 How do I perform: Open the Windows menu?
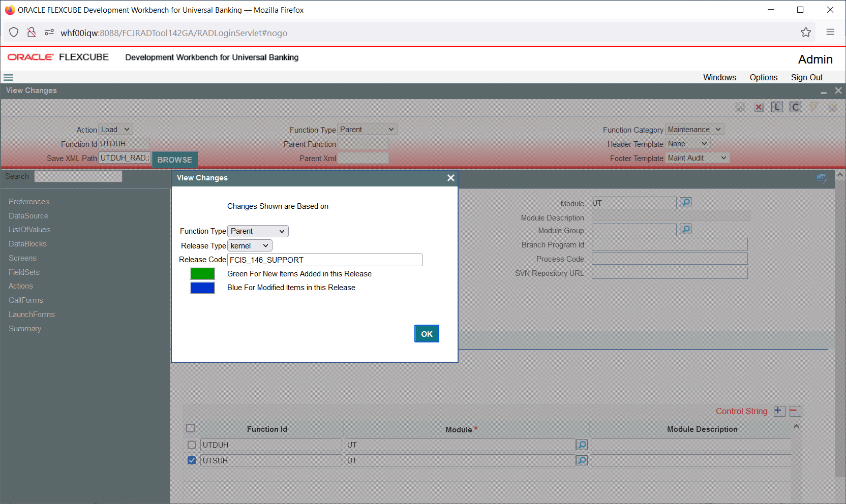pyautogui.click(x=719, y=77)
